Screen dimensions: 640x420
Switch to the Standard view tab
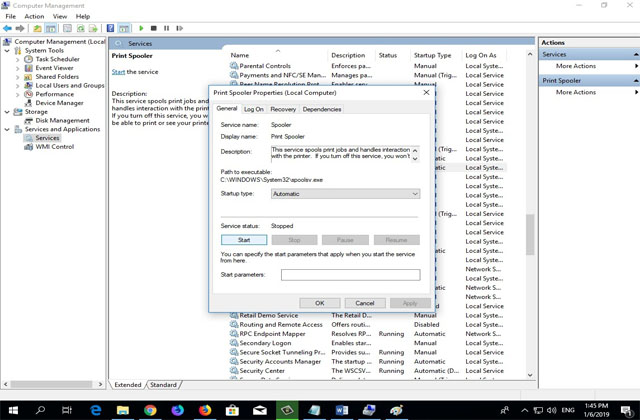coord(163,384)
